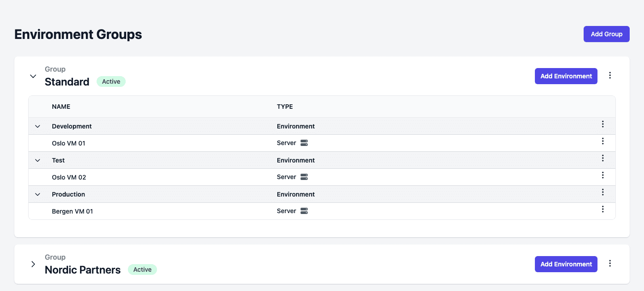Open the Development environment row options menu
This screenshot has height=291, width=644.
click(x=603, y=124)
